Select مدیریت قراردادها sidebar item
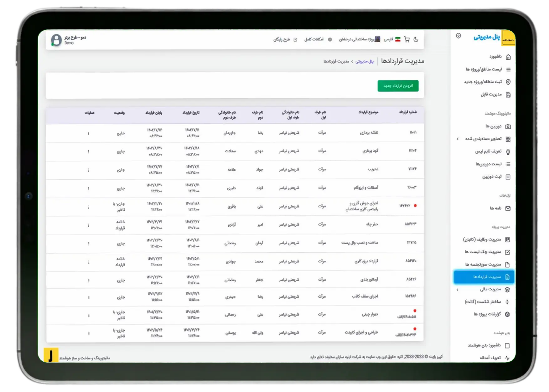Screen dimensions: 549x392 (484, 277)
